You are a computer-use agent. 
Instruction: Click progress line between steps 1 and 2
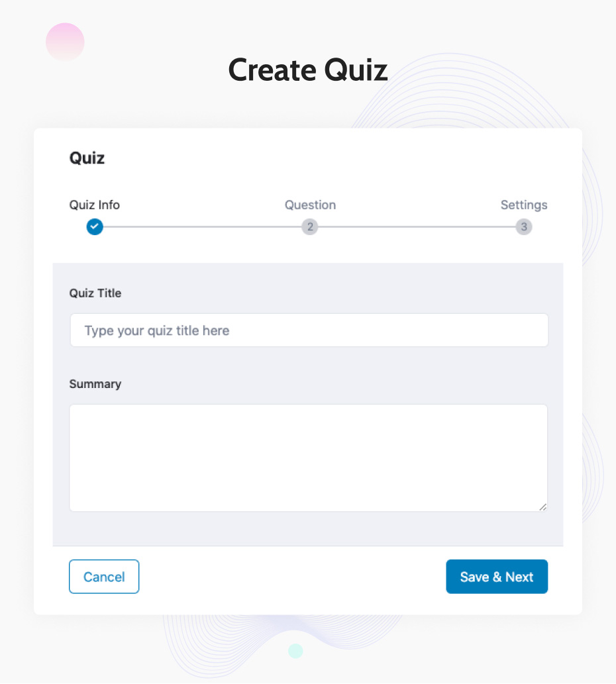click(202, 227)
